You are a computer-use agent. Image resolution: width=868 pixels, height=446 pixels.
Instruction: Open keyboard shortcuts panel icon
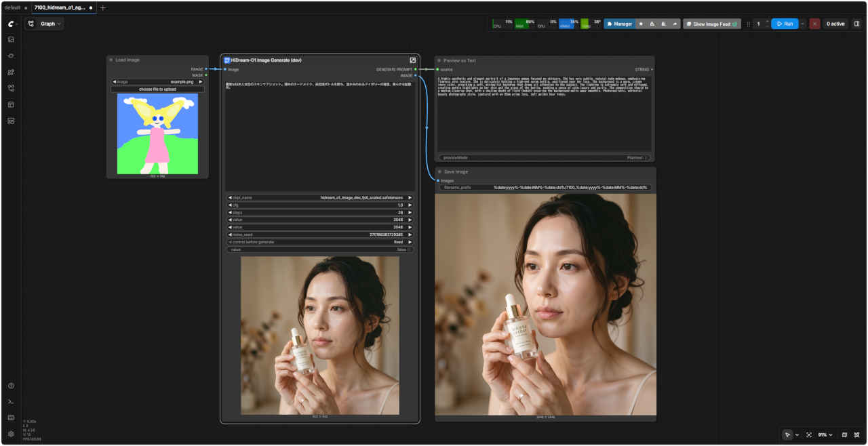[x=11, y=418]
